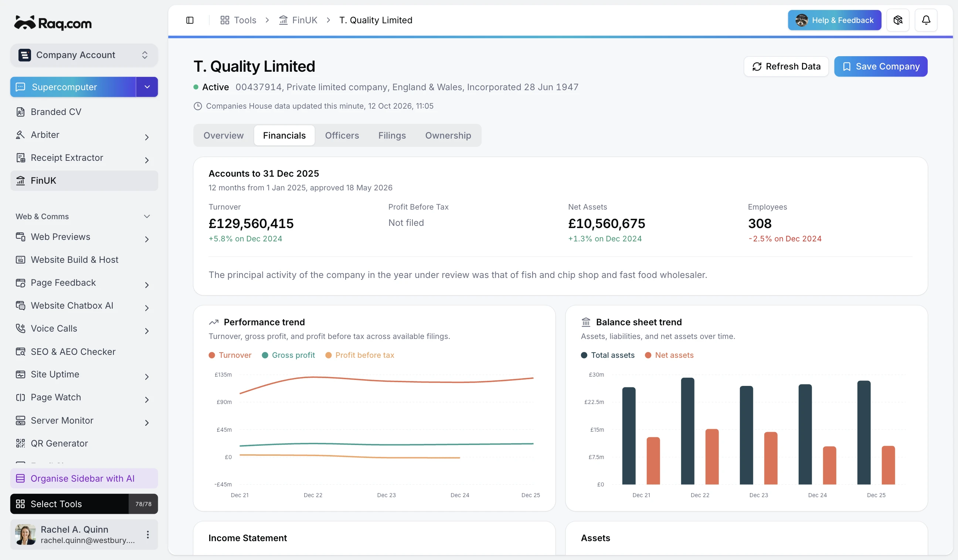Click the Page Watch icon
958x560 pixels.
(21, 397)
